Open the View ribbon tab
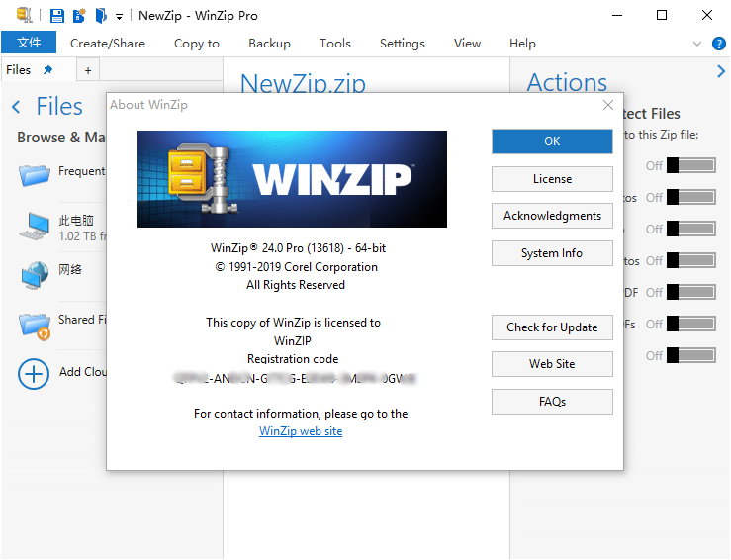 click(467, 44)
